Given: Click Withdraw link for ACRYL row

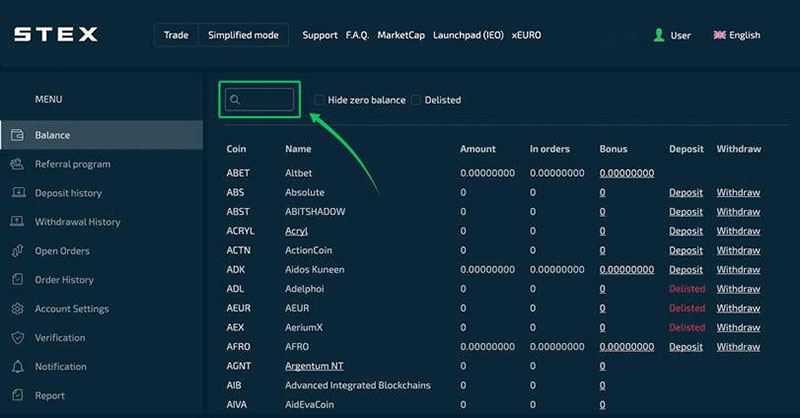Looking at the screenshot, I should tap(738, 231).
